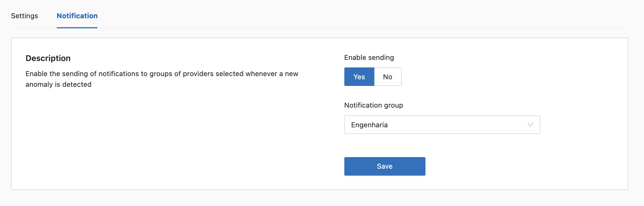Click the selected Engenharia value
This screenshot has width=644, height=206.
[369, 125]
